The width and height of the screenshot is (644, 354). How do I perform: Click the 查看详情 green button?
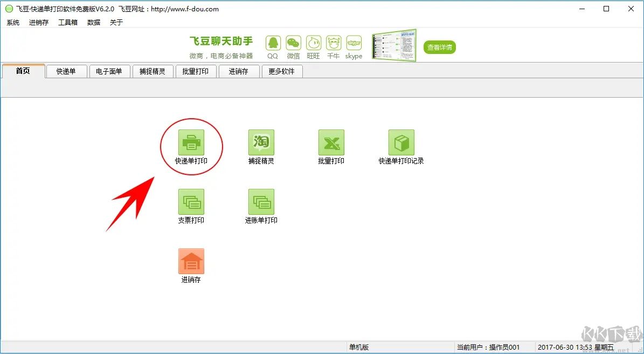click(439, 47)
